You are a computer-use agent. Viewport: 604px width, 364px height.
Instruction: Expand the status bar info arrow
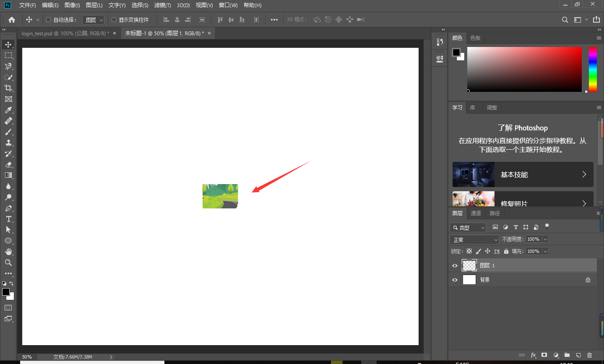click(x=111, y=357)
